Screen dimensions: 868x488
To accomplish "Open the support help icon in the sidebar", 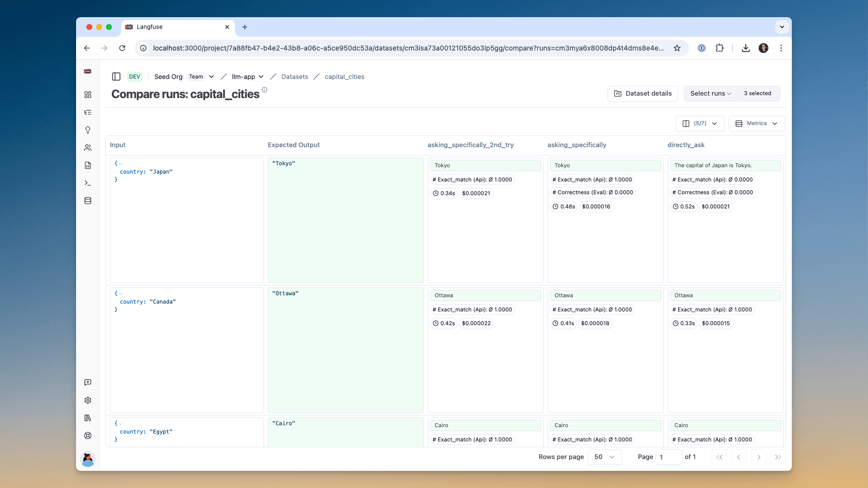I will pos(88,436).
